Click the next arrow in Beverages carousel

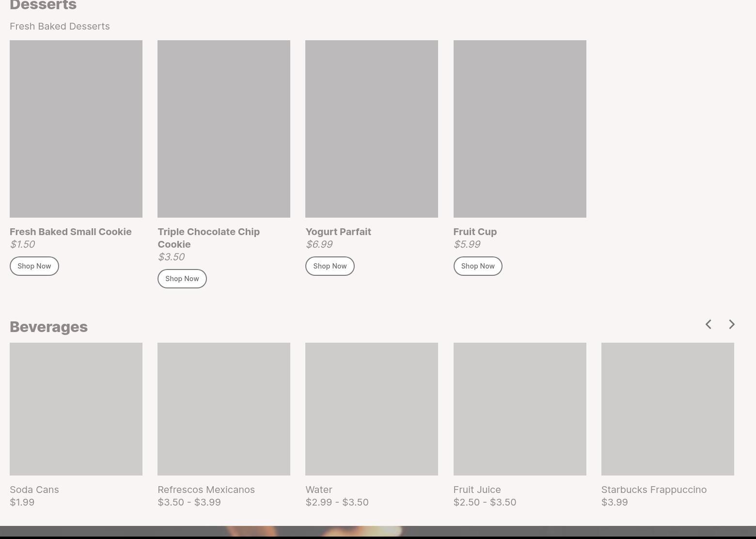[732, 324]
